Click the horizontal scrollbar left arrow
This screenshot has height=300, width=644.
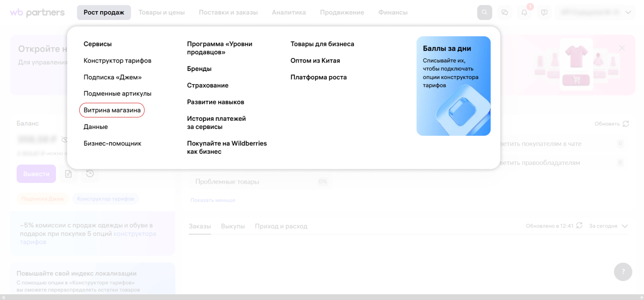[3, 297]
